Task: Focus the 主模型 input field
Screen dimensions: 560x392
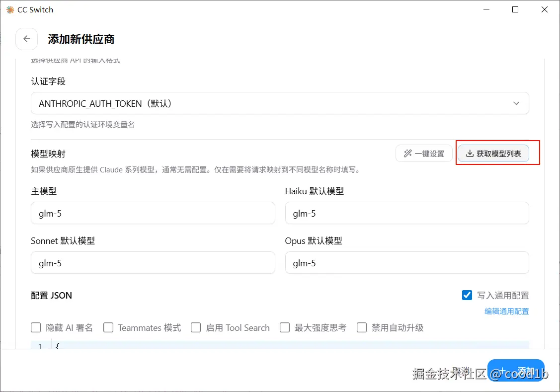Action: coord(153,213)
